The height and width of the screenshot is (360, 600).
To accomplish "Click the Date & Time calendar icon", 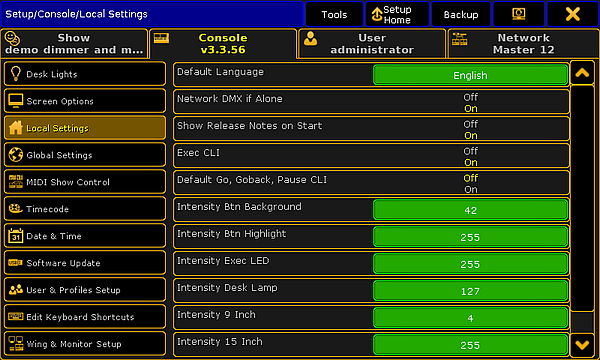I will 16,236.
